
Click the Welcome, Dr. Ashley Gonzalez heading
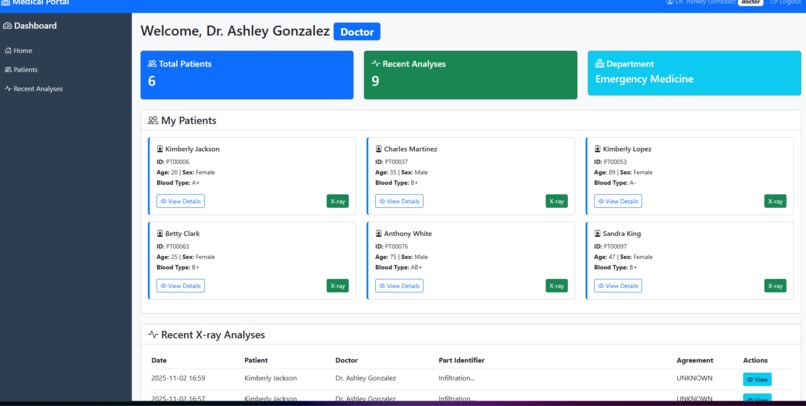click(x=235, y=31)
